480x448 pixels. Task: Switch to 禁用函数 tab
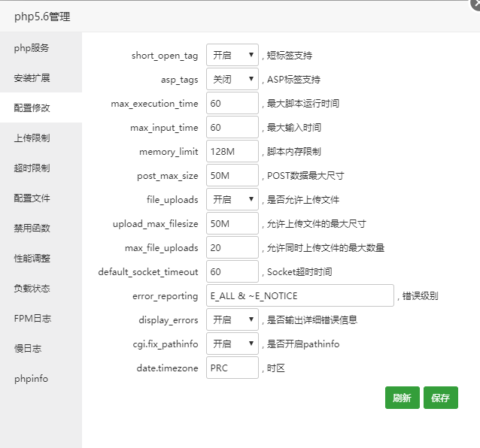click(41, 228)
